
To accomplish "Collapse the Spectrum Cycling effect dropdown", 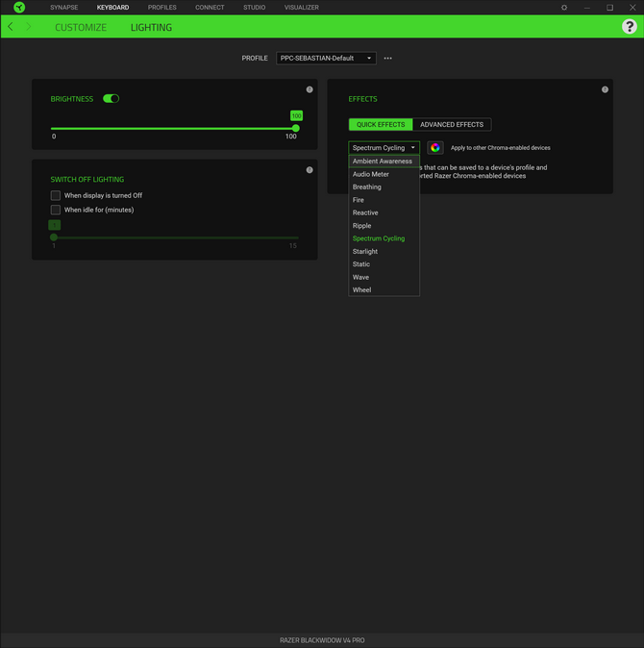I will click(x=384, y=147).
